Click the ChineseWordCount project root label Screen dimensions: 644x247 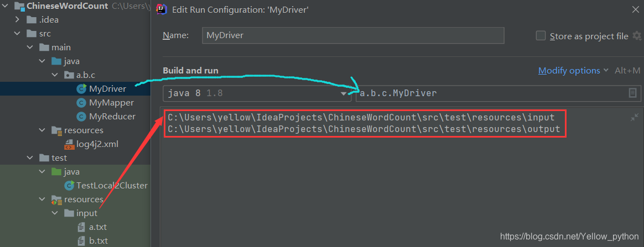pyautogui.click(x=67, y=6)
